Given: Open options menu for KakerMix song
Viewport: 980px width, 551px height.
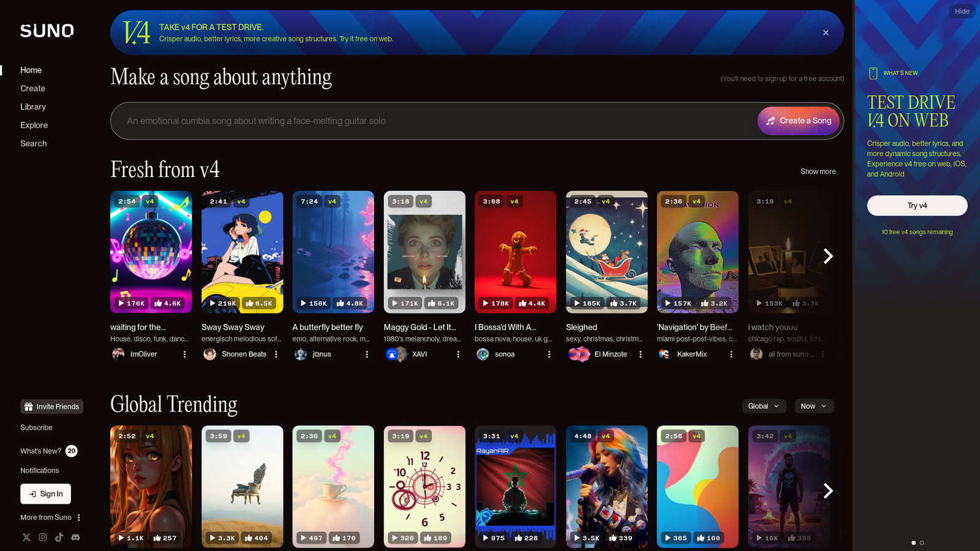Looking at the screenshot, I should pyautogui.click(x=731, y=354).
